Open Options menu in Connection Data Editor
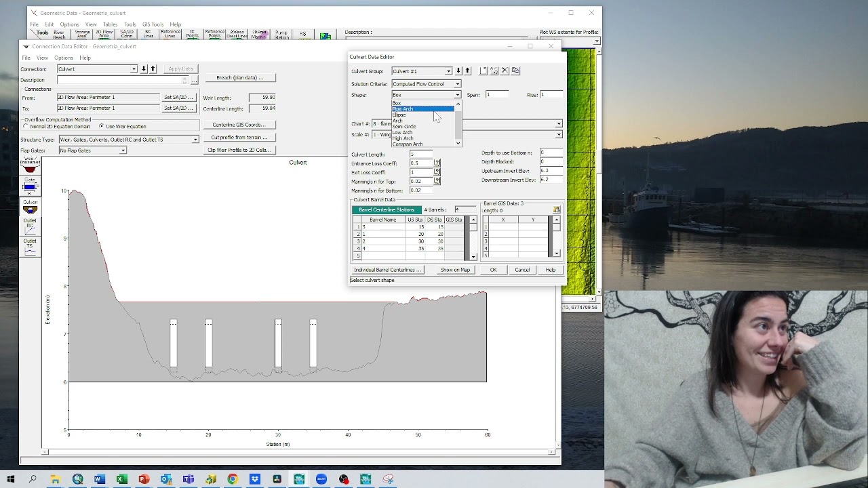 (x=64, y=58)
